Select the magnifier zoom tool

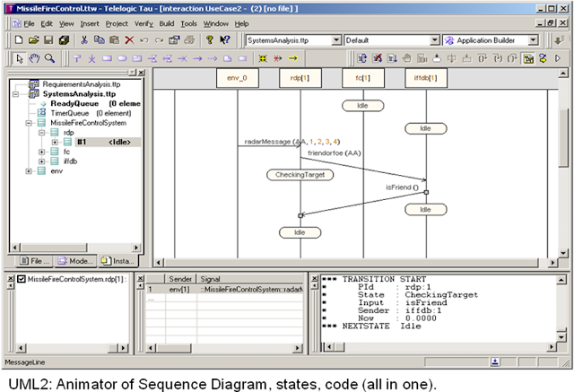[x=49, y=58]
